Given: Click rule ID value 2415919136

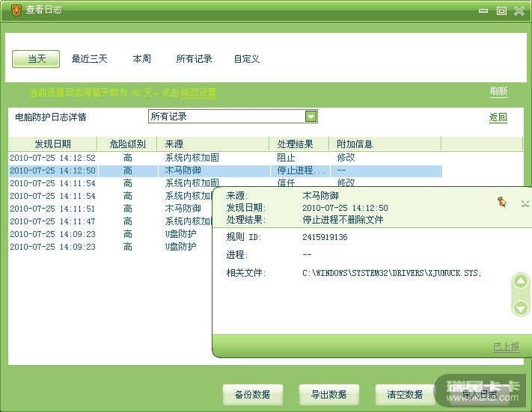Looking at the screenshot, I should [325, 237].
